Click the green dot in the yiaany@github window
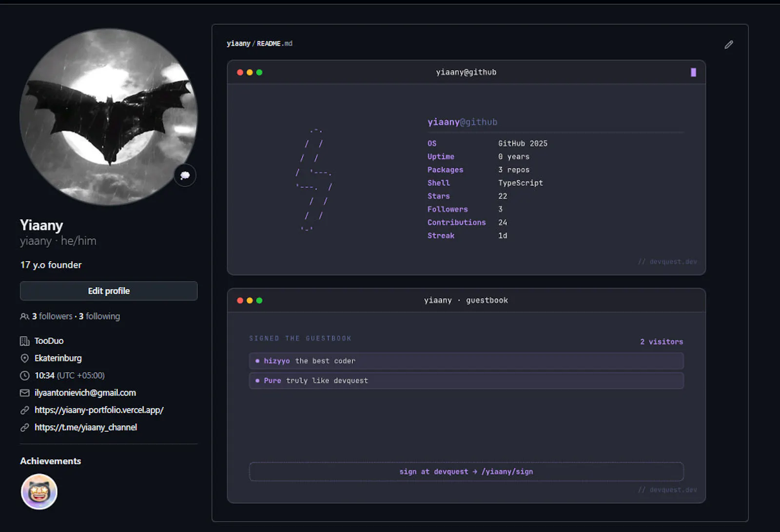This screenshot has height=532, width=780. [259, 72]
